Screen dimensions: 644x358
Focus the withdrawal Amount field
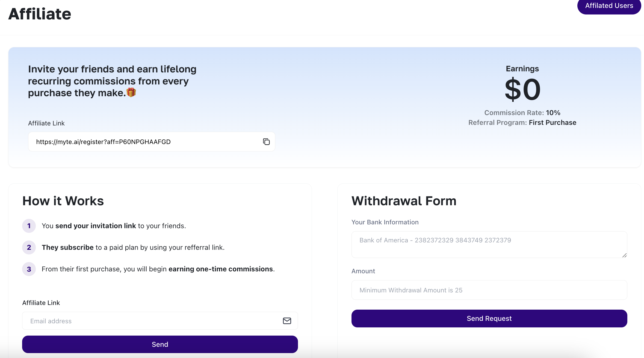[x=489, y=290]
